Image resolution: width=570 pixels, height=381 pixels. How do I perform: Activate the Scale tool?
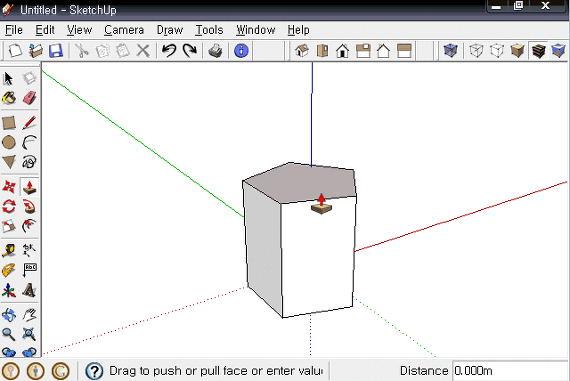(9, 226)
